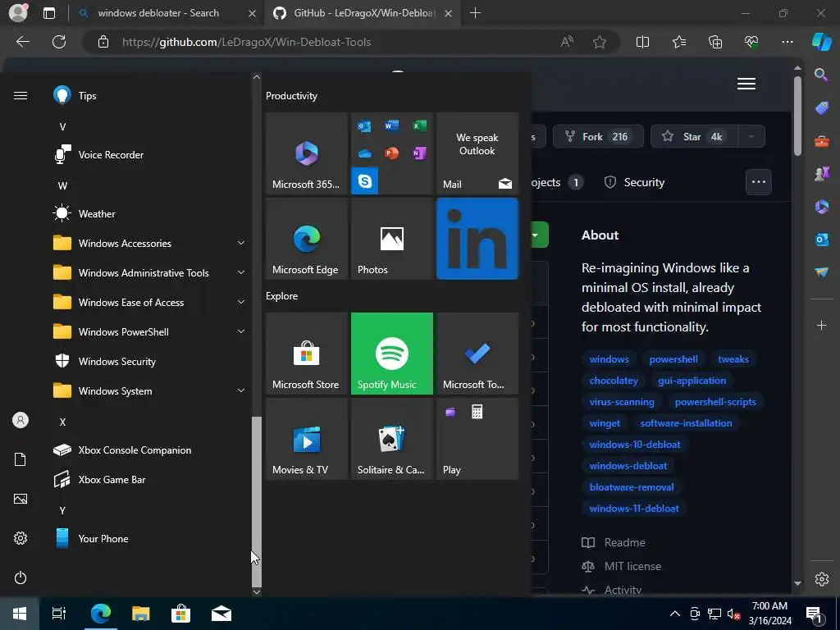Open the Play folder tile
Image resolution: width=840 pixels, height=630 pixels.
pos(477,439)
